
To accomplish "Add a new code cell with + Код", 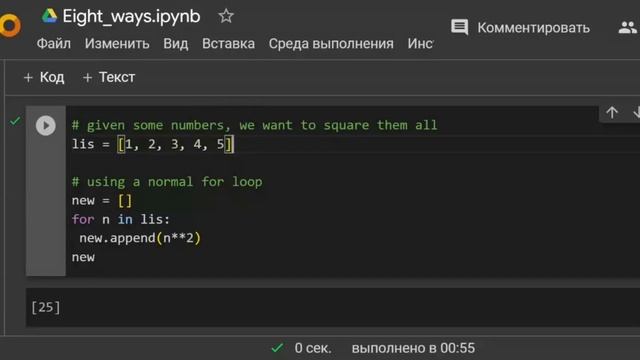I will (x=44, y=77).
